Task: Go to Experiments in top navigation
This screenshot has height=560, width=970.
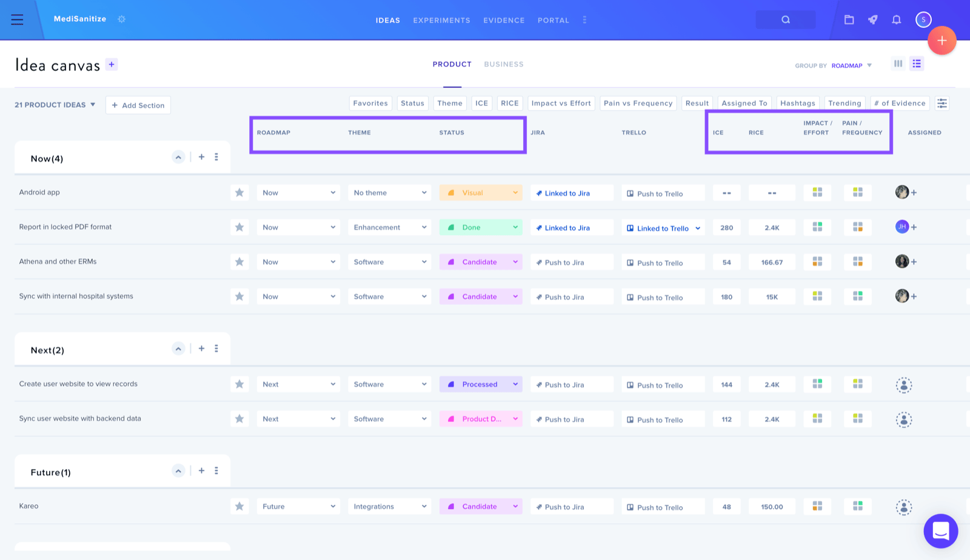Action: [x=441, y=20]
